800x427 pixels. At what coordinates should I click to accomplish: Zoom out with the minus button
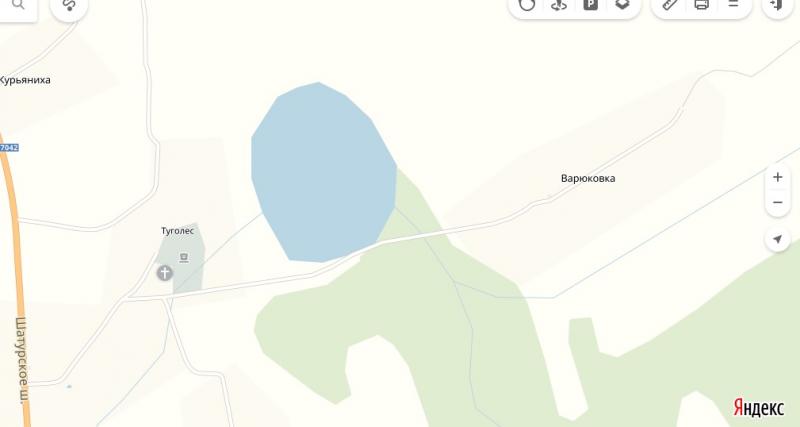point(778,203)
